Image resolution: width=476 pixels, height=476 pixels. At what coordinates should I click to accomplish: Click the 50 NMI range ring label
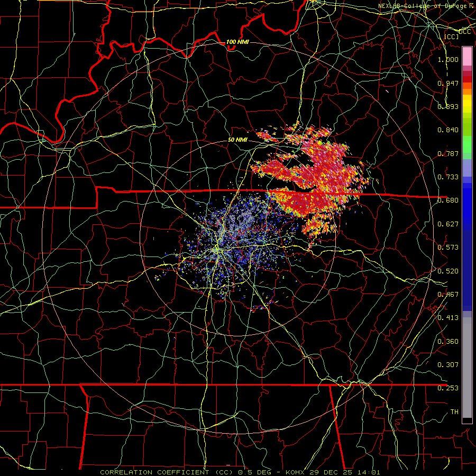pyautogui.click(x=237, y=140)
